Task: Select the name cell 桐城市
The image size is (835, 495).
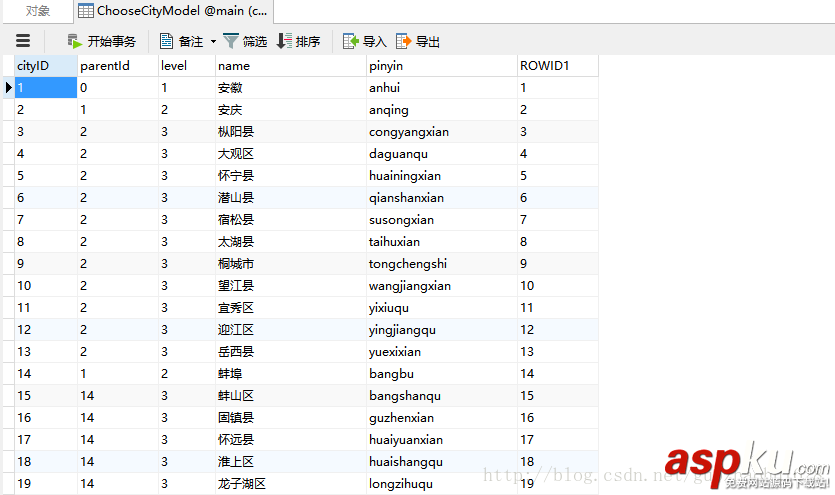Action: point(291,263)
